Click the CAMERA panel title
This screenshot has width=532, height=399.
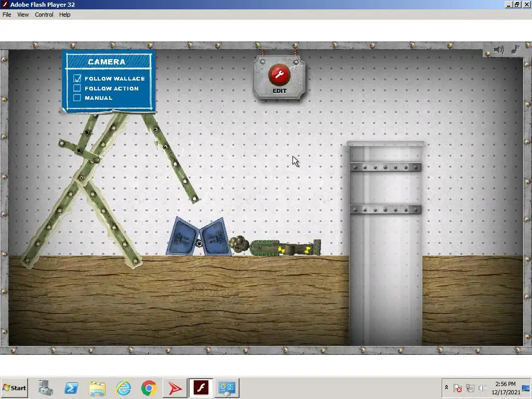pos(107,62)
